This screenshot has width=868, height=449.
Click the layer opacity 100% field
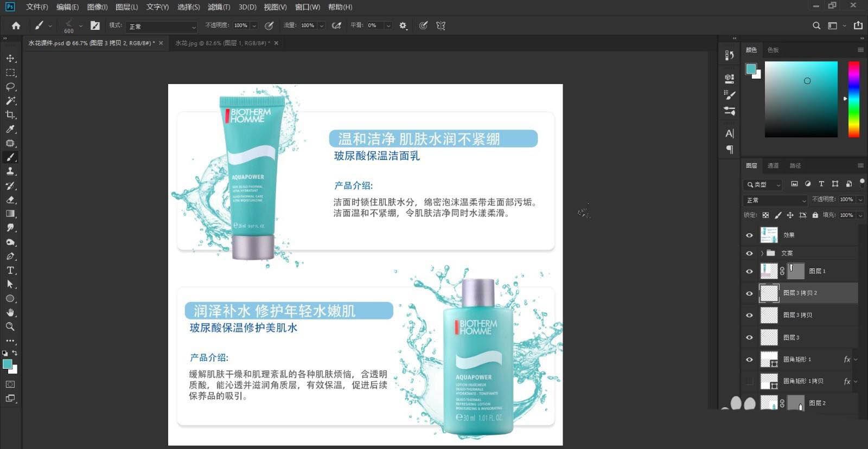coord(847,200)
